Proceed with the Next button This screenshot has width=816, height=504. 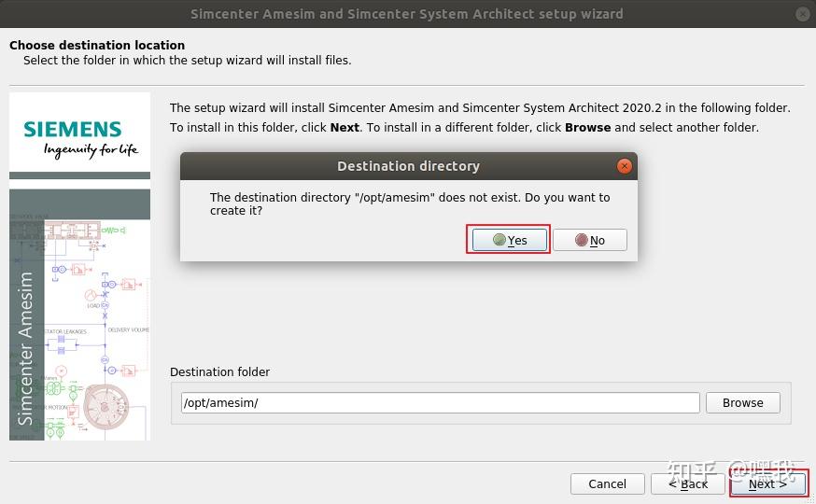tap(767, 483)
